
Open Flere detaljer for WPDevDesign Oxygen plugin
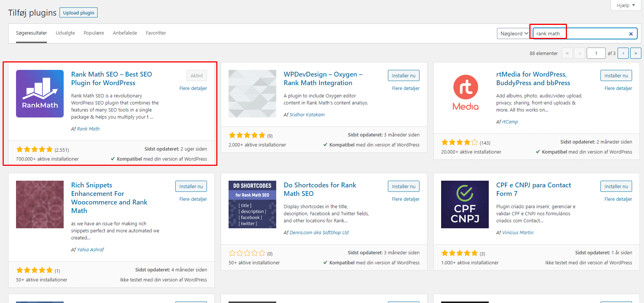(406, 88)
